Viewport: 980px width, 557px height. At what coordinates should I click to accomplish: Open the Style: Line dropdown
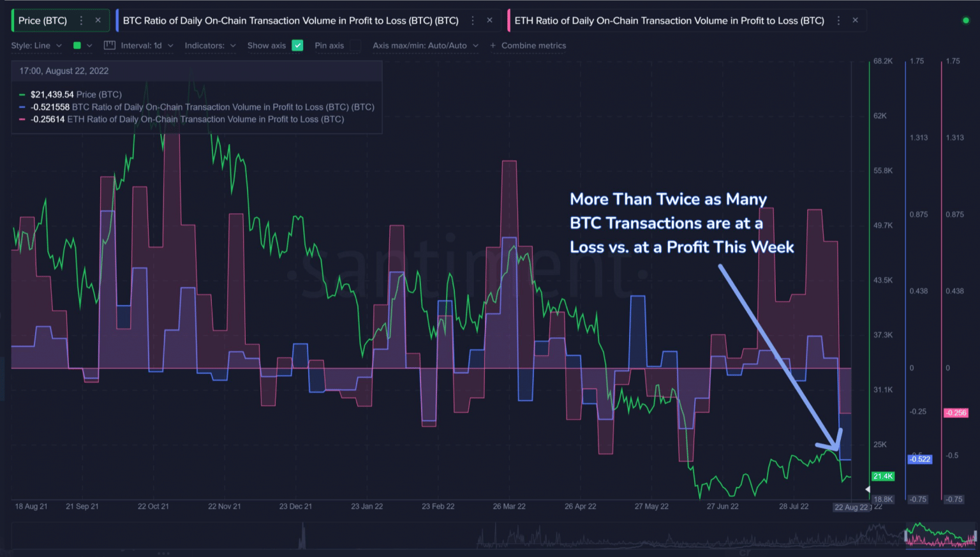tap(36, 45)
